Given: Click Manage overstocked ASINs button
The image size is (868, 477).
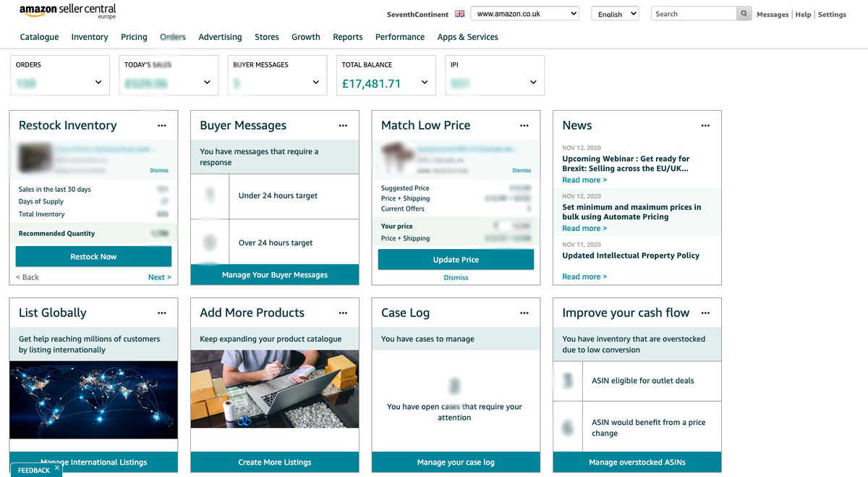Looking at the screenshot, I should click(637, 462).
